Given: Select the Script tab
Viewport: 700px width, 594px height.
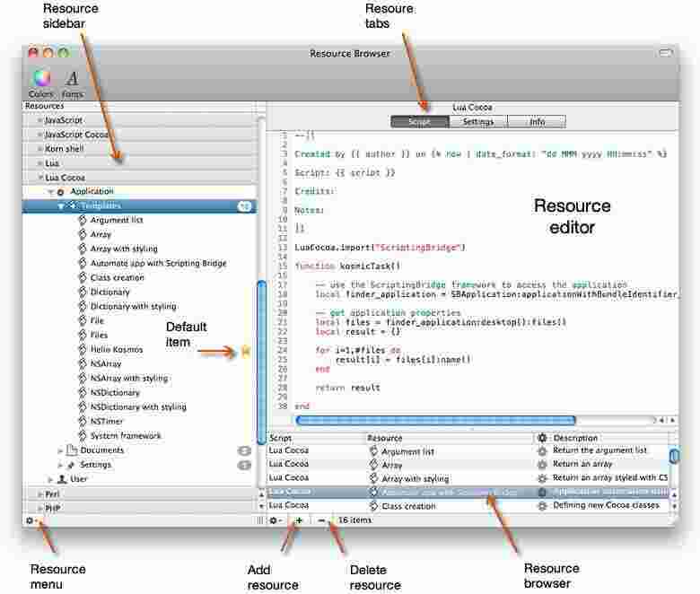Looking at the screenshot, I should 420,121.
